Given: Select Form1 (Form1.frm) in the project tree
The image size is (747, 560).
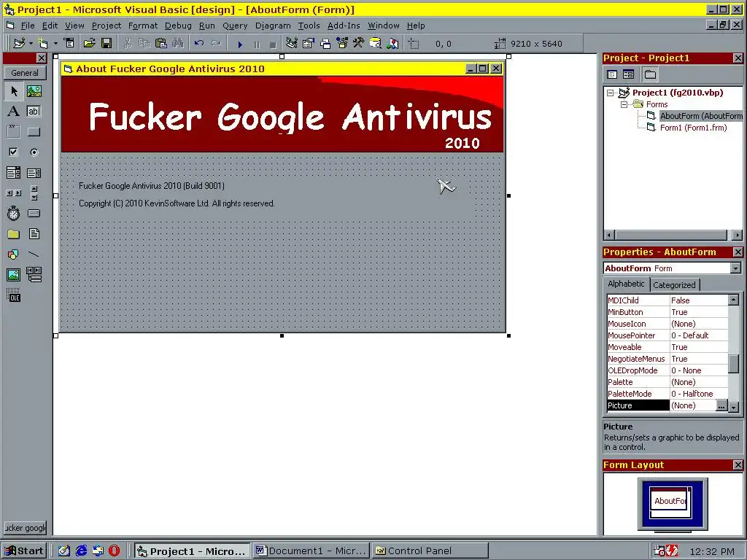Looking at the screenshot, I should pyautogui.click(x=693, y=128).
